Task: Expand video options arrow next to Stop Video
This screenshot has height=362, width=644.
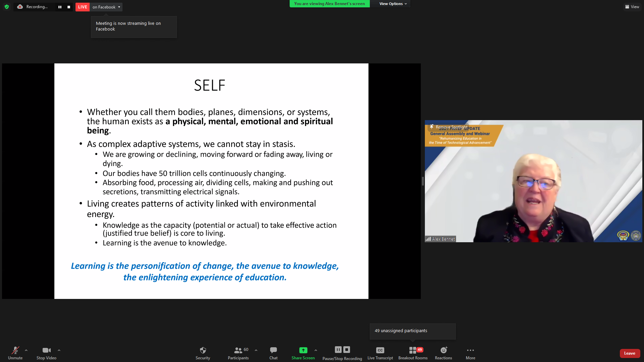Action: [x=59, y=350]
